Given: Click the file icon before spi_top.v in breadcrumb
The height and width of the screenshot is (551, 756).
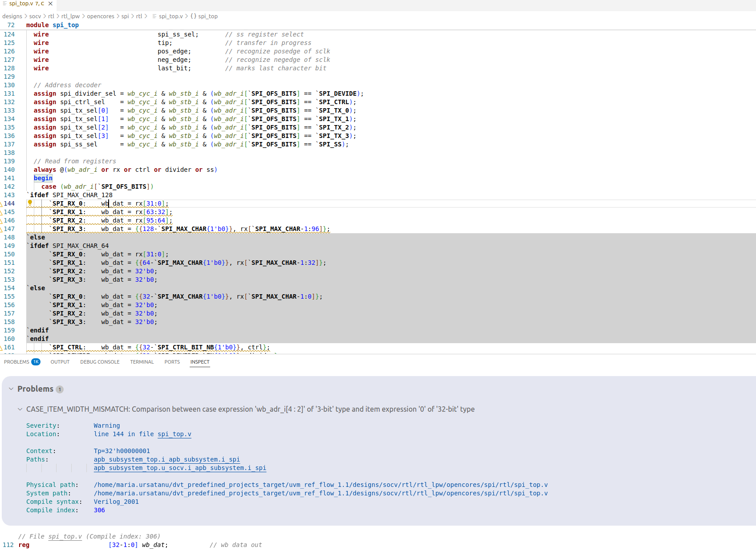Looking at the screenshot, I should [154, 16].
